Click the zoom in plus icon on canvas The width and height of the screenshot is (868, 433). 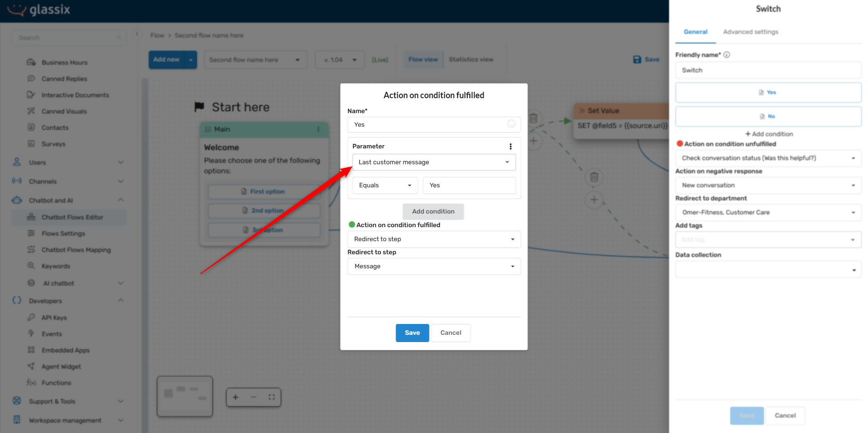tap(236, 397)
